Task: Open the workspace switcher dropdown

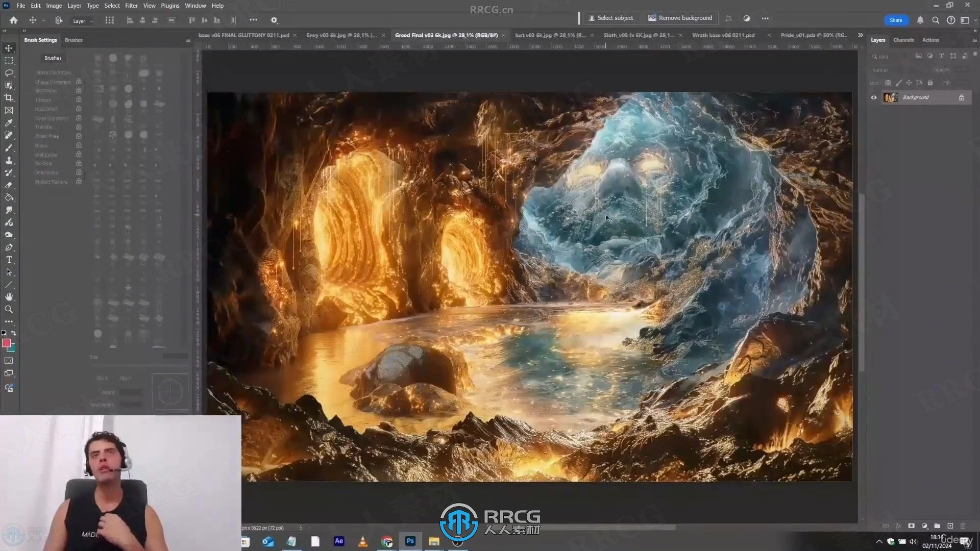Action: point(967,20)
